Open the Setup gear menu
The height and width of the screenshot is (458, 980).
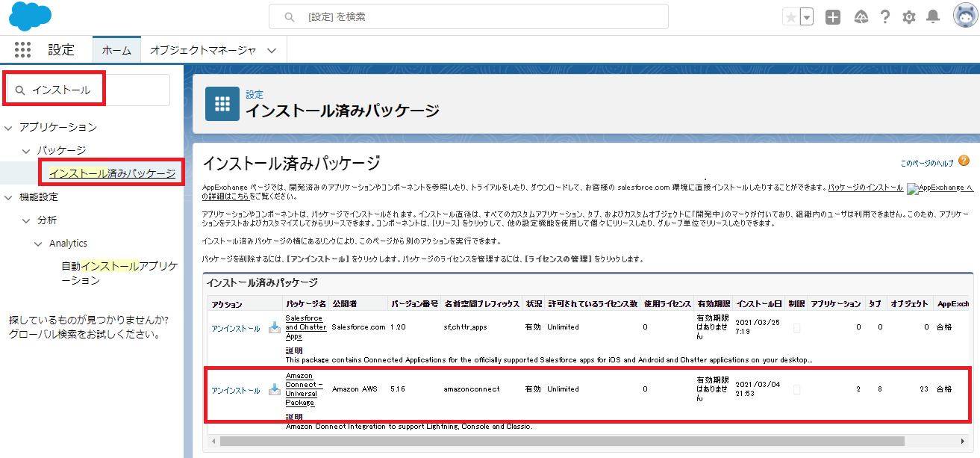(909, 17)
